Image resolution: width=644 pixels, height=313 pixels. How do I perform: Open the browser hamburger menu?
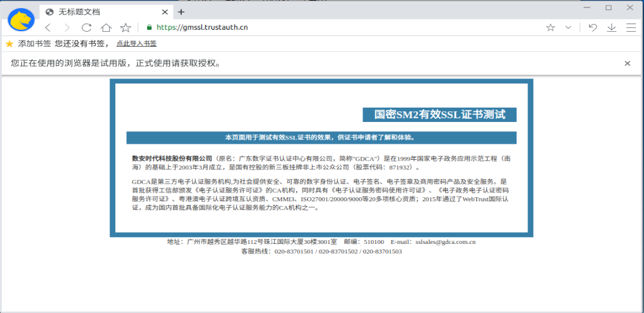[x=631, y=27]
